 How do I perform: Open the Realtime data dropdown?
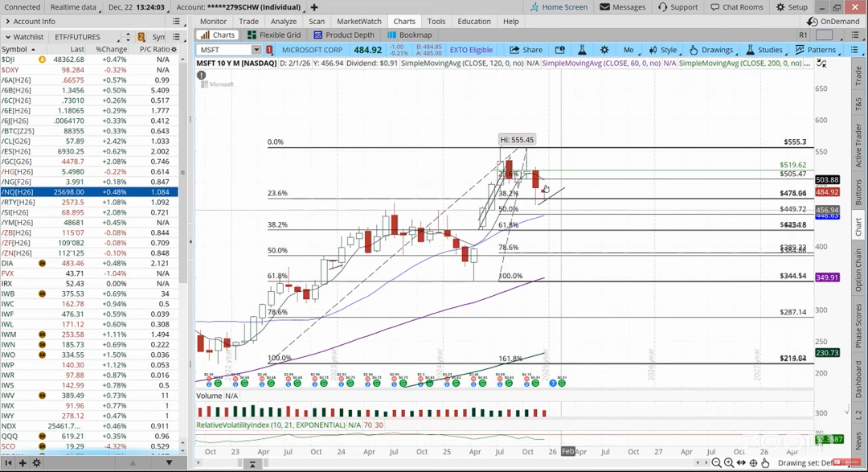pos(76,7)
